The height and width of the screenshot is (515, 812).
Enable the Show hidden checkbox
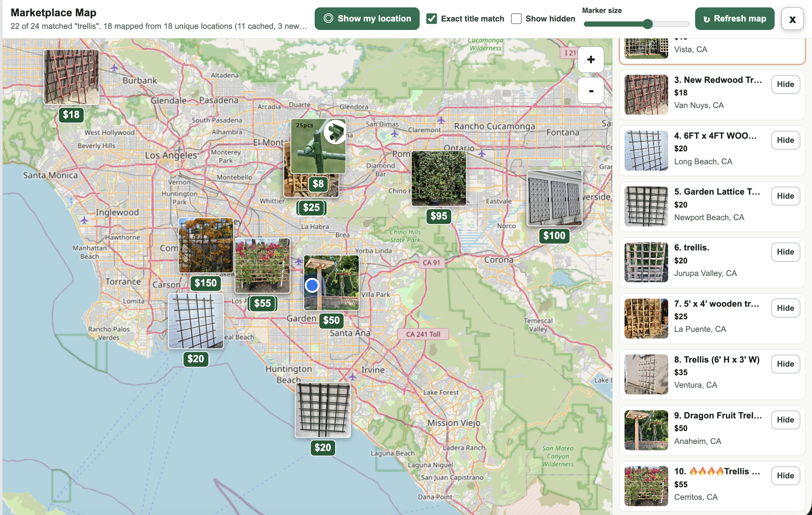[516, 18]
